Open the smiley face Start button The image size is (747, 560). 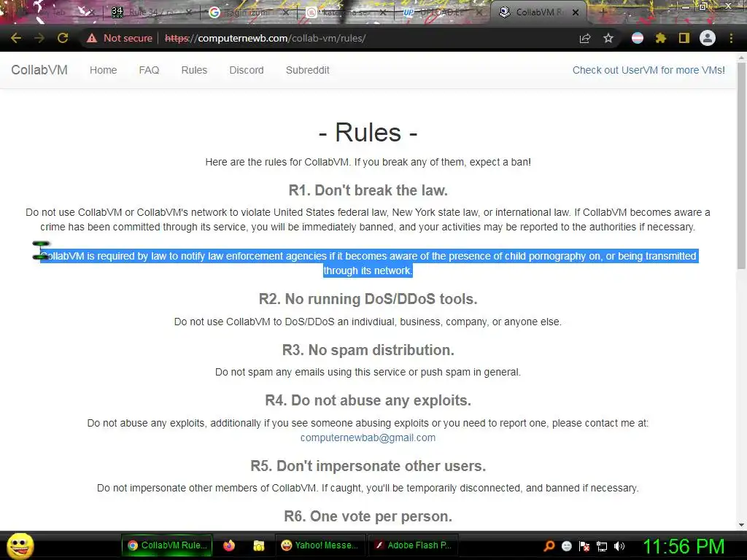[20, 545]
